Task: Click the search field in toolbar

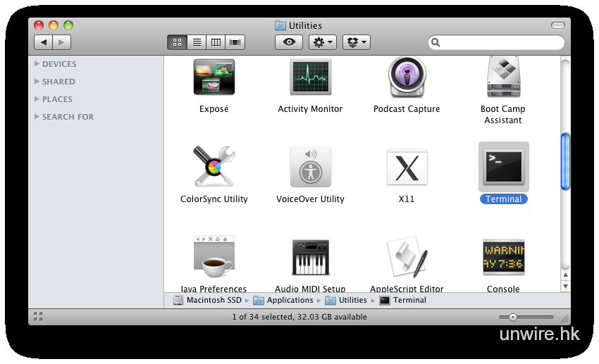Action: coord(502,42)
